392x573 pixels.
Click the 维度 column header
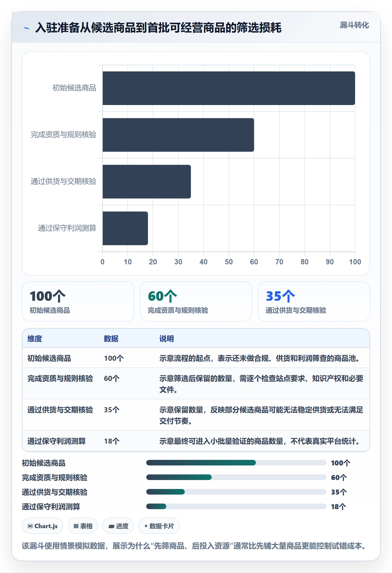(35, 339)
